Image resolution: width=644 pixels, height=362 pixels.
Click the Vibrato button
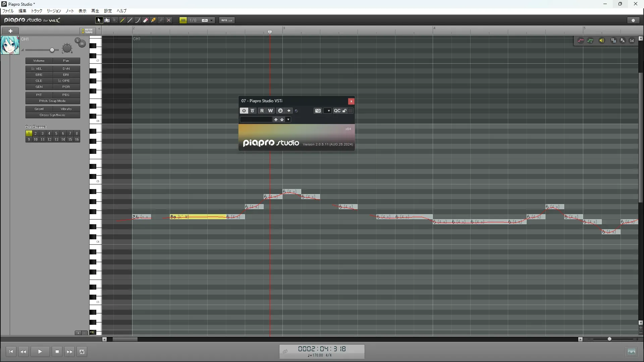(x=66, y=109)
